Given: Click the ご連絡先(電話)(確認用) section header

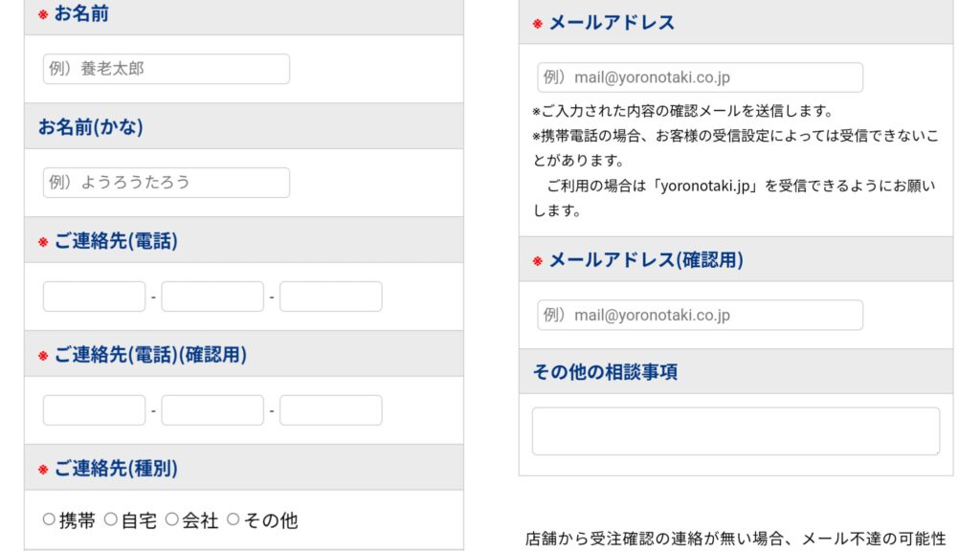Looking at the screenshot, I should tap(244, 354).
